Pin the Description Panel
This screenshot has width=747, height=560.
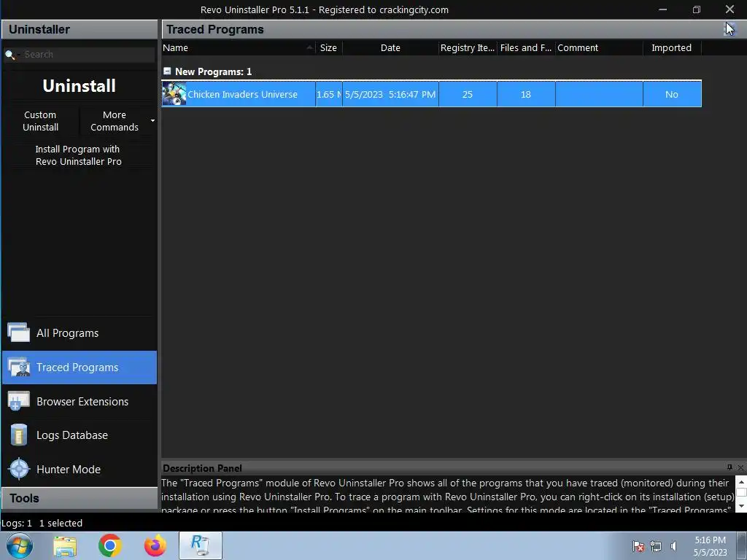pyautogui.click(x=729, y=467)
